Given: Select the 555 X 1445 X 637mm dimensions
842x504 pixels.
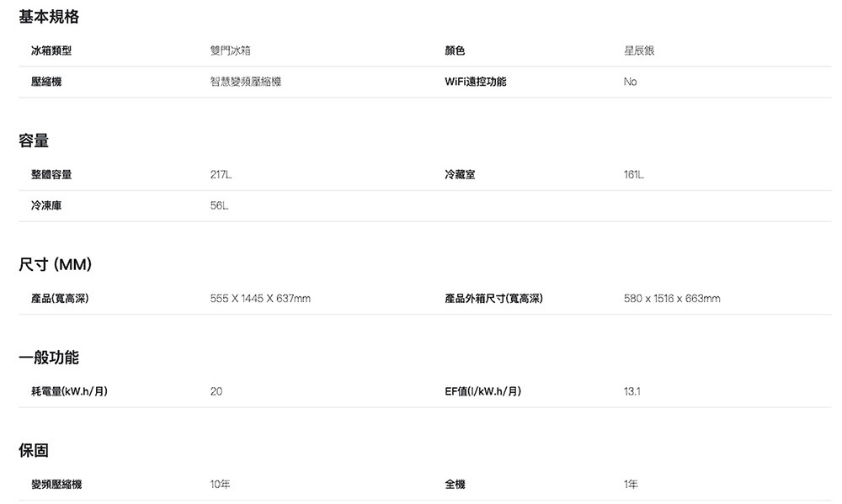Looking at the screenshot, I should tap(260, 299).
